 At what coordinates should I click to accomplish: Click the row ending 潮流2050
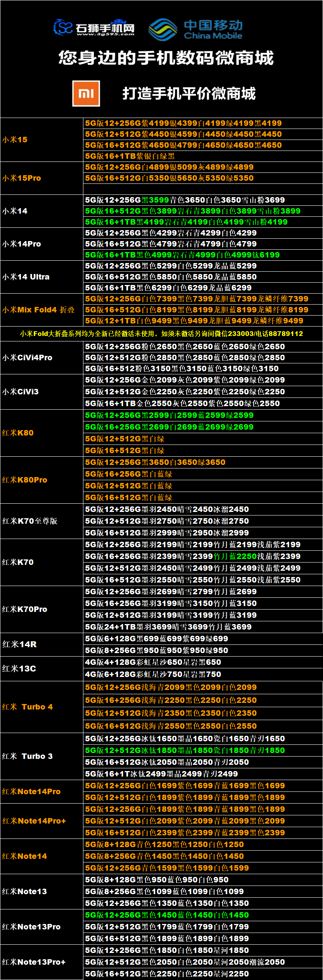point(203,962)
